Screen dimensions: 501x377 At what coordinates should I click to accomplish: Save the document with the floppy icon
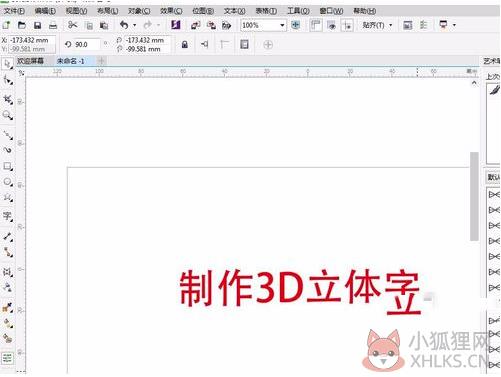37,25
